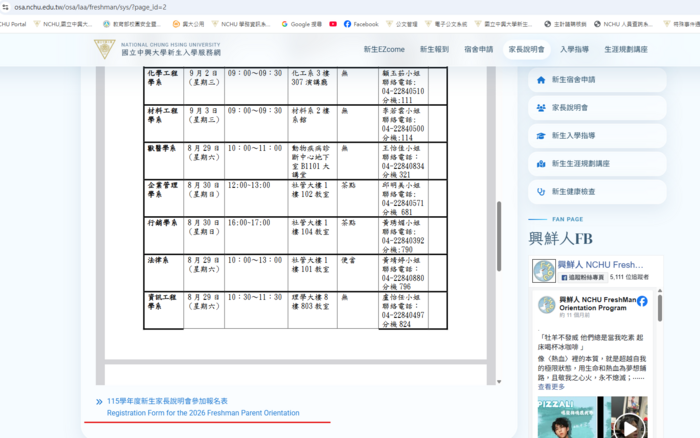This screenshot has height=438, width=700.
Task: Click the people icon beside 家長說明會
Action: tap(541, 108)
